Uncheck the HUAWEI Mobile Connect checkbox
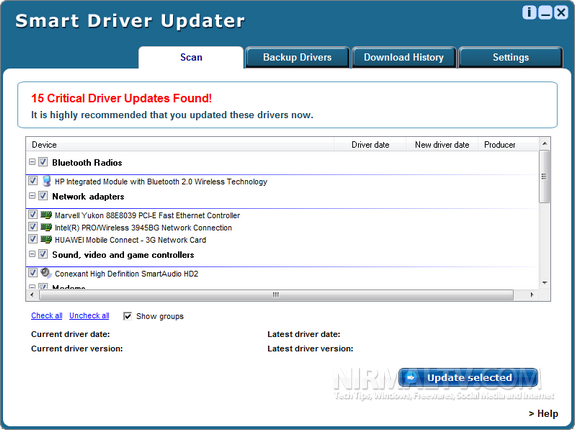Screen dimensions: 575x430 click(x=33, y=239)
